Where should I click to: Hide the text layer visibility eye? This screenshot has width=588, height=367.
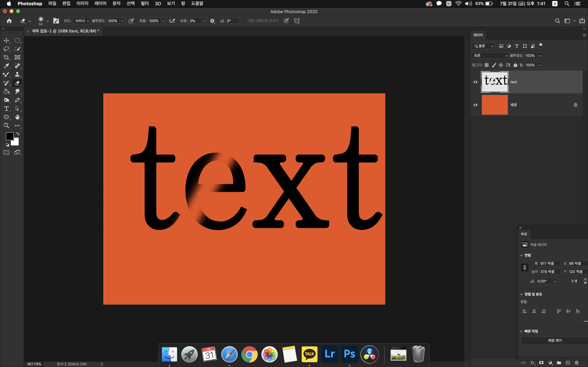[x=475, y=82]
